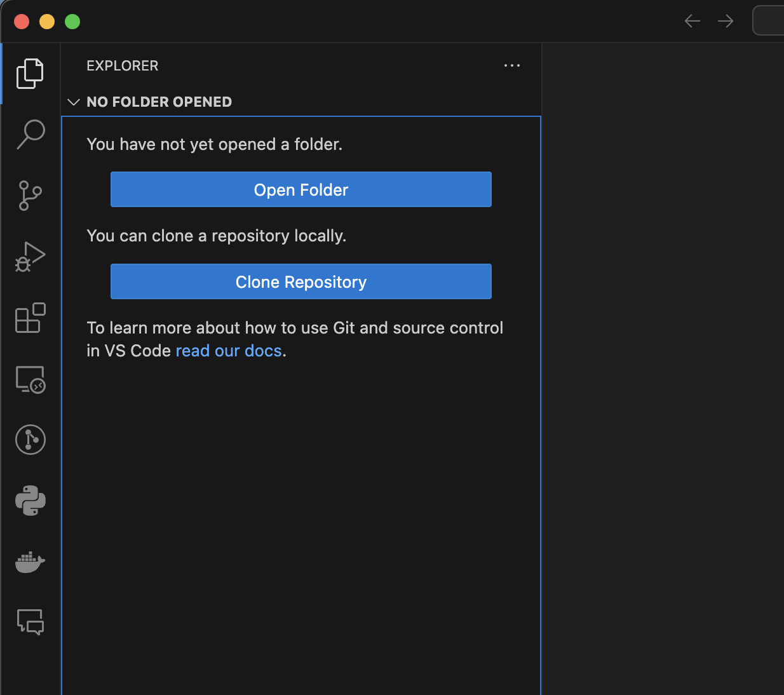Image resolution: width=784 pixels, height=695 pixels.
Task: Follow the "read our docs" link
Action: click(x=228, y=351)
